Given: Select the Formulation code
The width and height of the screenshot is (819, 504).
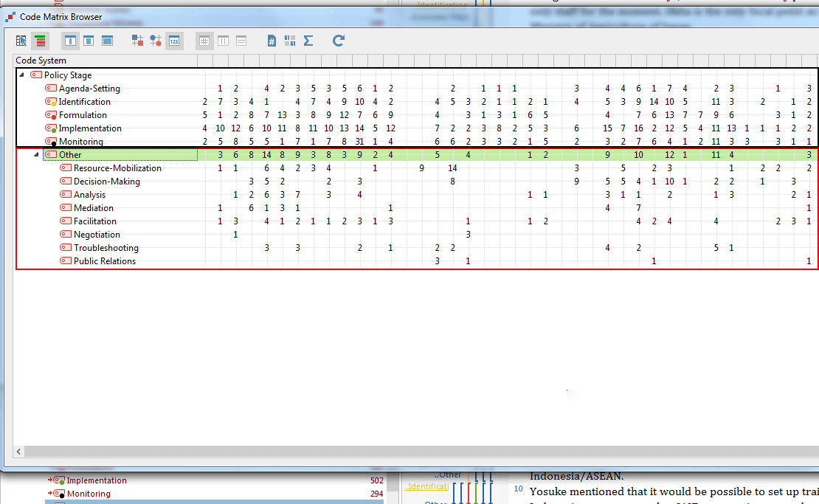Looking at the screenshot, I should click(x=83, y=115).
